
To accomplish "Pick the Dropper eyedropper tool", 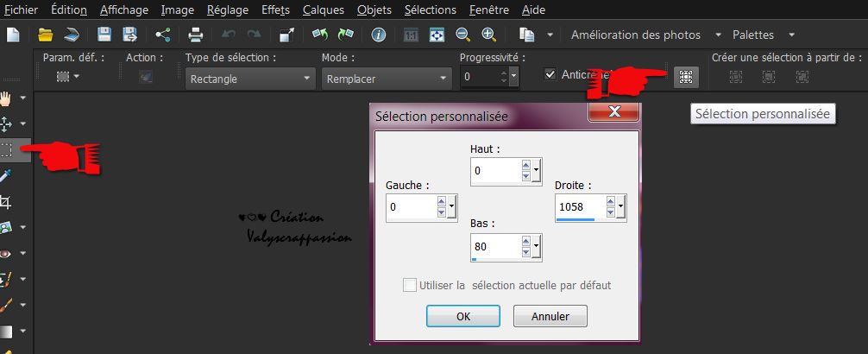I will [7, 176].
